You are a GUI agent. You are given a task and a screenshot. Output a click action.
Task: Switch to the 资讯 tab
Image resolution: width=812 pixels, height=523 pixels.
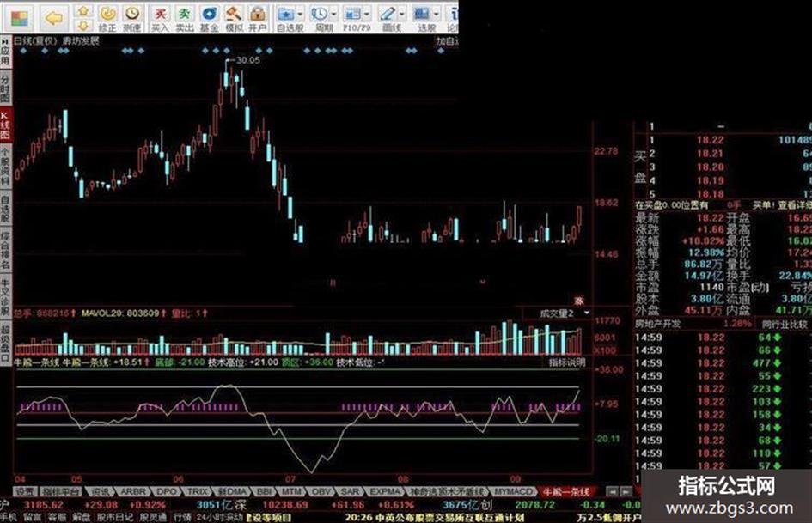(100, 491)
